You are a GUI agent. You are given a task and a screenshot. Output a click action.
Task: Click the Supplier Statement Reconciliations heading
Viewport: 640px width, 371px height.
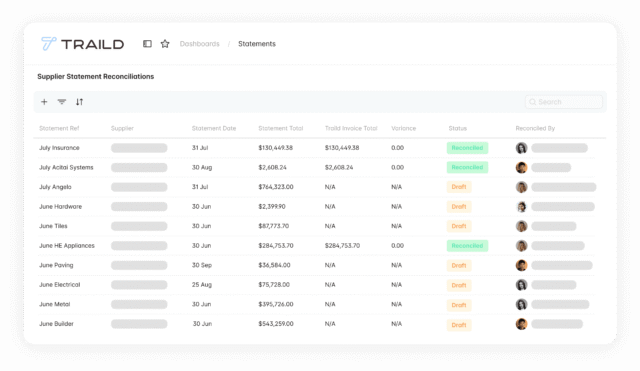click(x=96, y=76)
